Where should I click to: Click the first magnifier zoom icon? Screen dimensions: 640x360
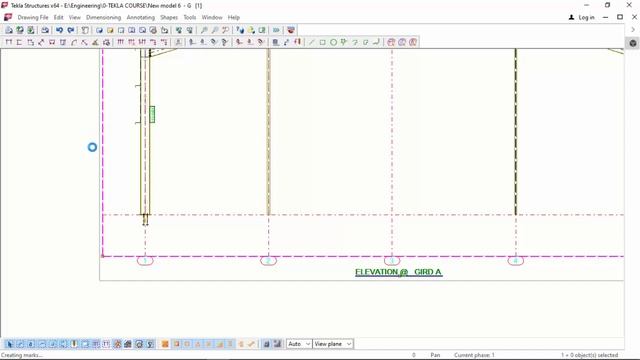point(204,30)
